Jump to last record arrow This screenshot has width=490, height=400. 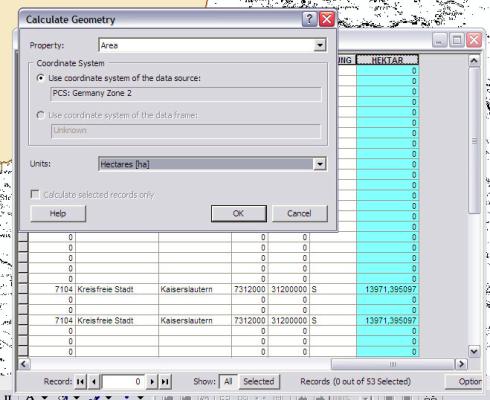pos(165,381)
